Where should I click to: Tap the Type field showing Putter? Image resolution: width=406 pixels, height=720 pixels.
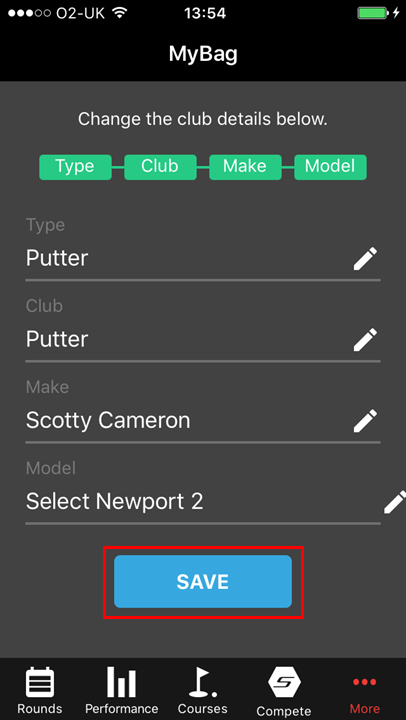tap(203, 259)
